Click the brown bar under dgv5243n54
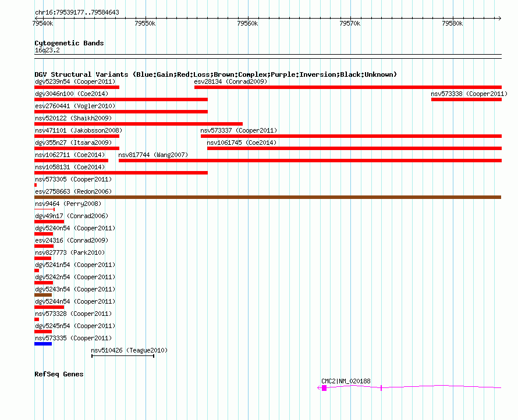Viewport: 518px width, 420px height. 43,295
